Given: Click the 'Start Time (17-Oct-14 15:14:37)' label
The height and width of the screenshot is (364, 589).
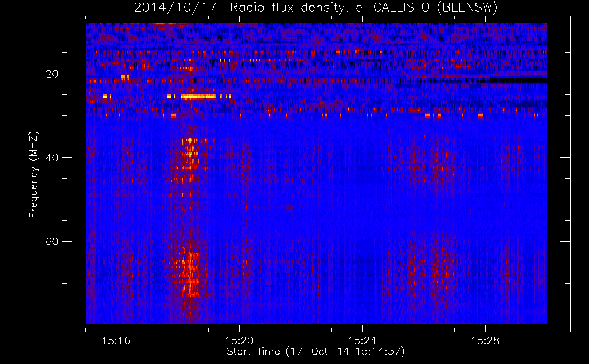Looking at the screenshot, I should tap(316, 352).
